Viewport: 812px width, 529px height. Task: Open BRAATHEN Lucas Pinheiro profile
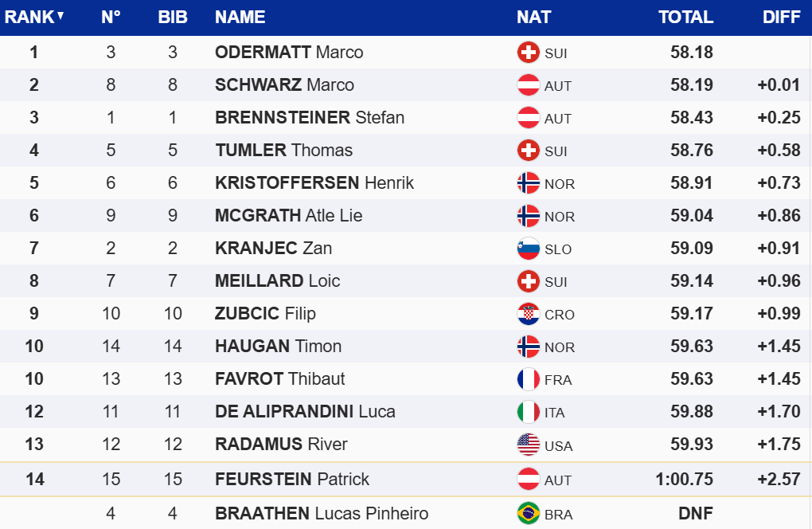click(x=322, y=513)
